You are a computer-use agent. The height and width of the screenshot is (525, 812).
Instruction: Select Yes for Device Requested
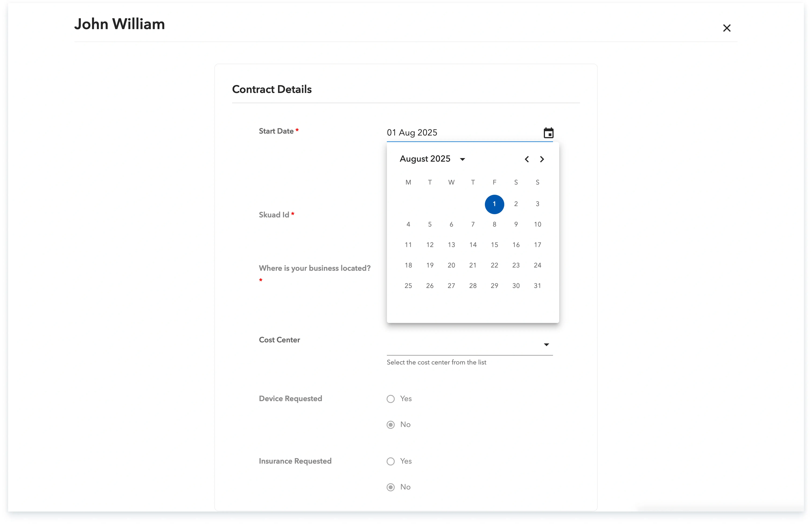pyautogui.click(x=391, y=399)
